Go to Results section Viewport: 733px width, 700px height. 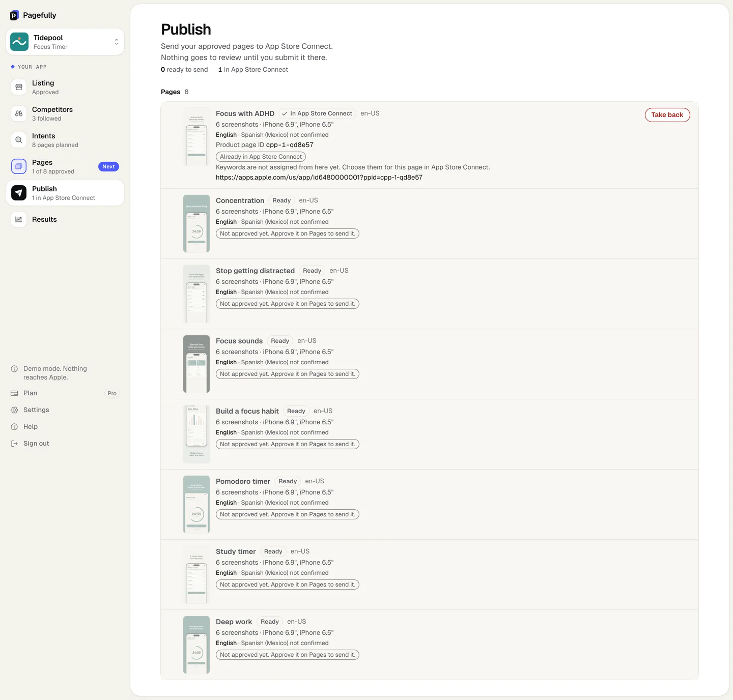click(65, 219)
